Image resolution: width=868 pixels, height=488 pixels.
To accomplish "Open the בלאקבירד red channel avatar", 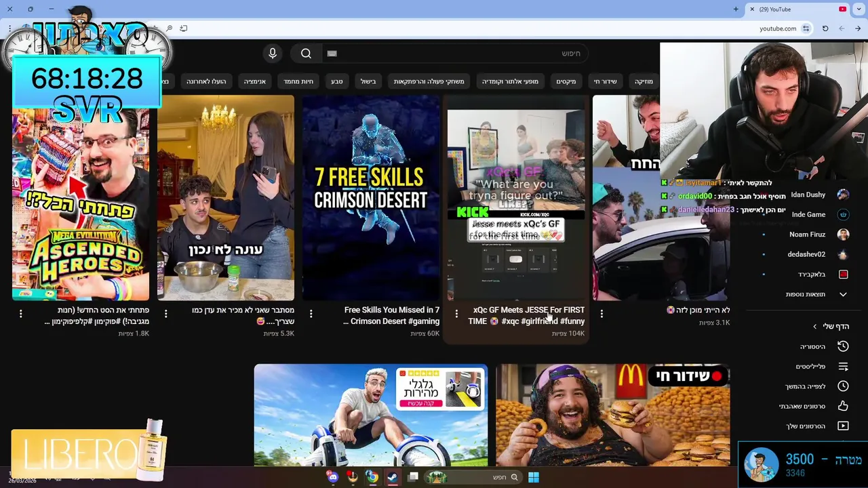I will click(x=843, y=274).
